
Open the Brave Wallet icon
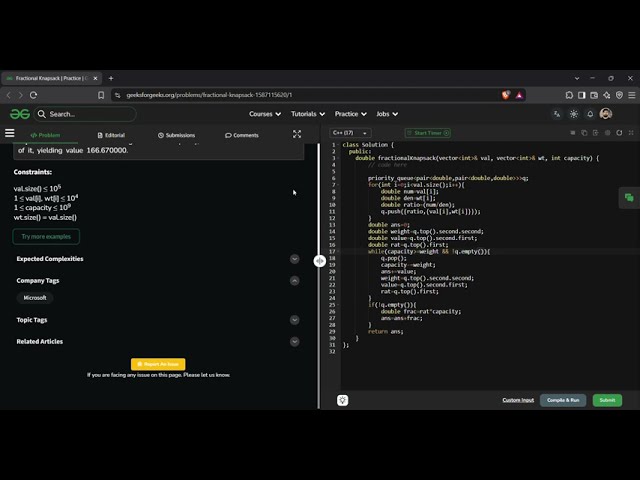pos(594,95)
